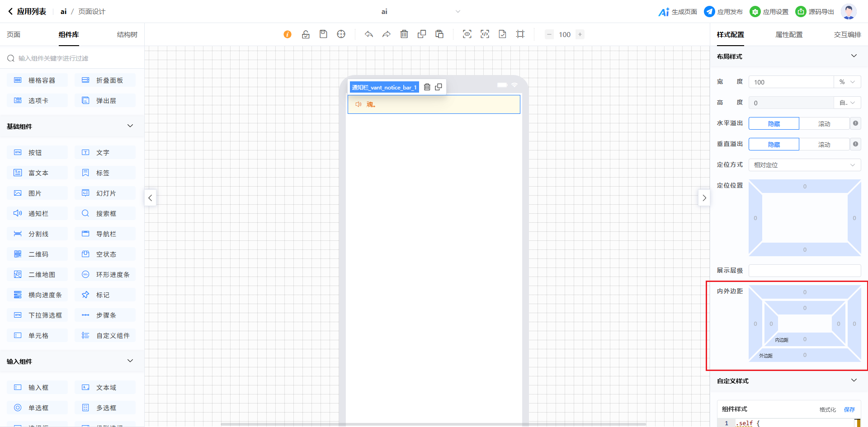The width and height of the screenshot is (868, 427).
Task: Open the width unit dropdown
Action: (x=847, y=82)
